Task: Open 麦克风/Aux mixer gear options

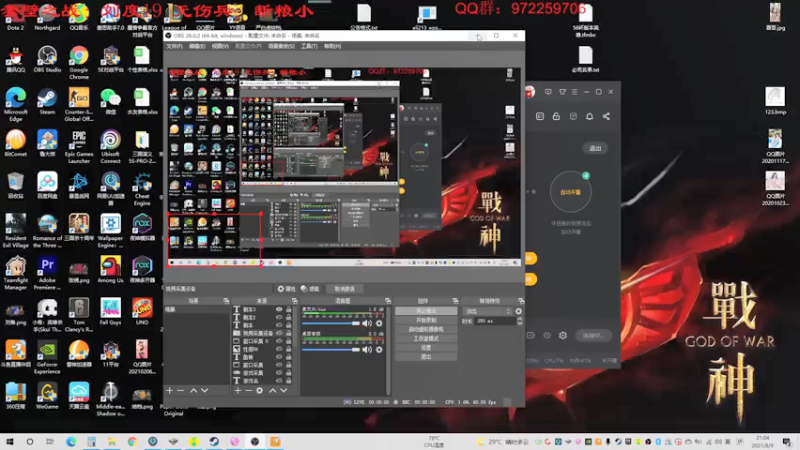Action: click(x=379, y=323)
